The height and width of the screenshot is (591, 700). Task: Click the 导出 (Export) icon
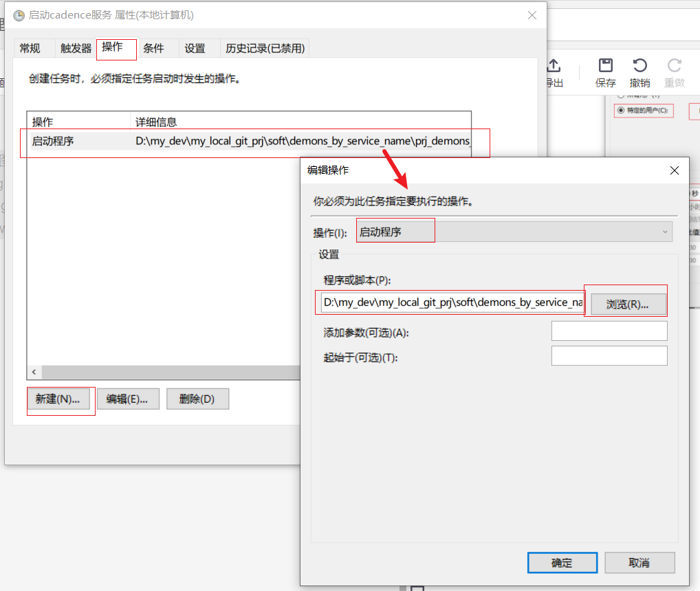pos(554,74)
